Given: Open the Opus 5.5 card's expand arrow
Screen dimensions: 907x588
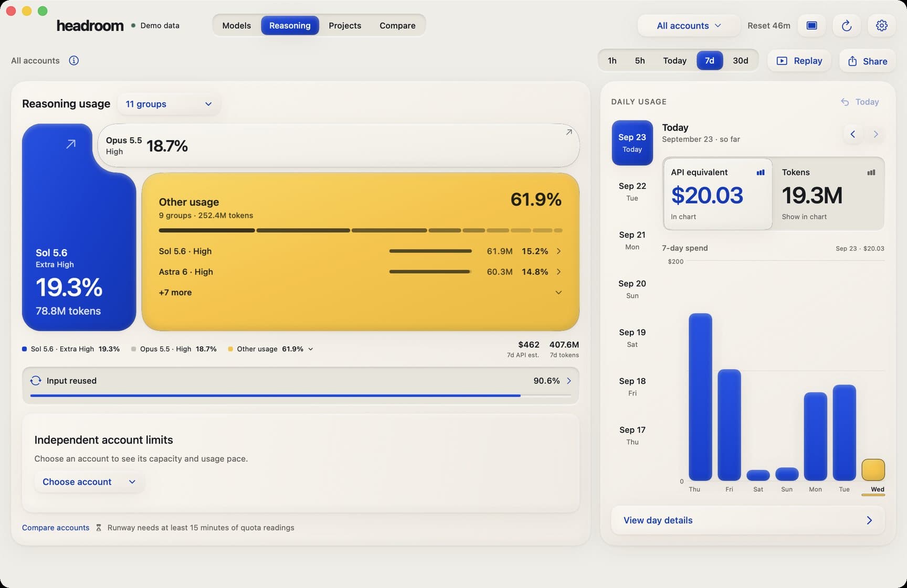Looking at the screenshot, I should [x=568, y=132].
